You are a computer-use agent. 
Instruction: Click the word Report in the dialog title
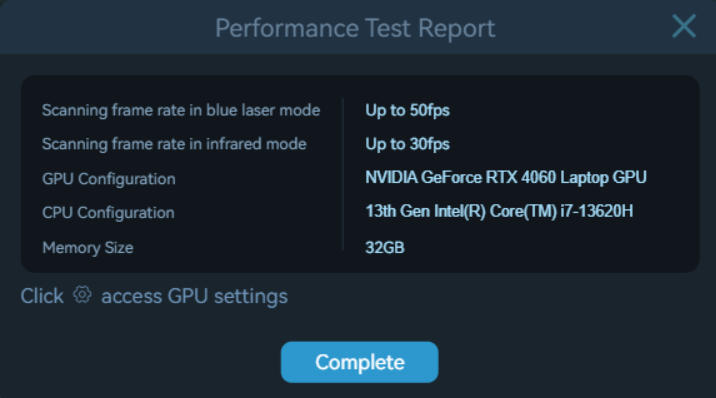click(x=457, y=29)
